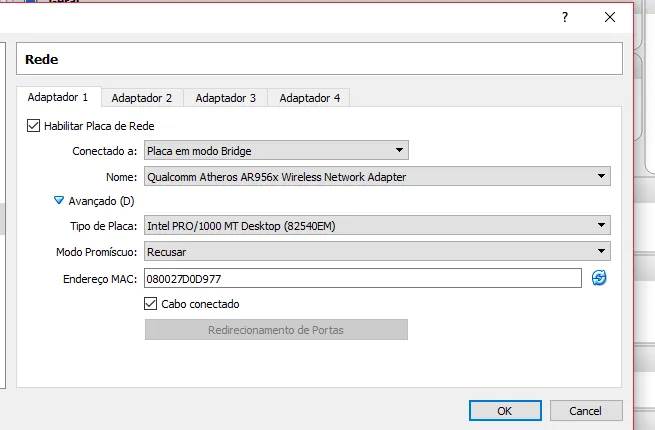The width and height of the screenshot is (655, 430).
Task: Collapse the Avançado section
Action: coord(59,200)
